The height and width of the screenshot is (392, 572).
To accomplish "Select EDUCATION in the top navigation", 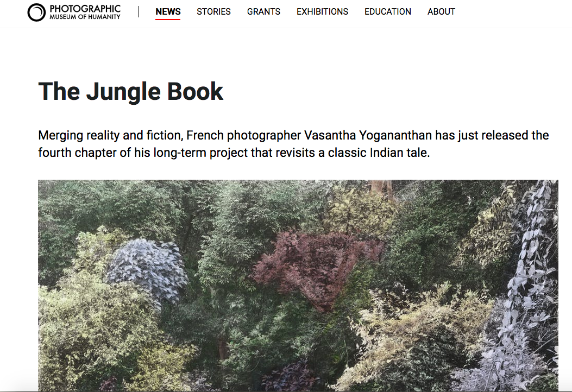I will 388,11.
